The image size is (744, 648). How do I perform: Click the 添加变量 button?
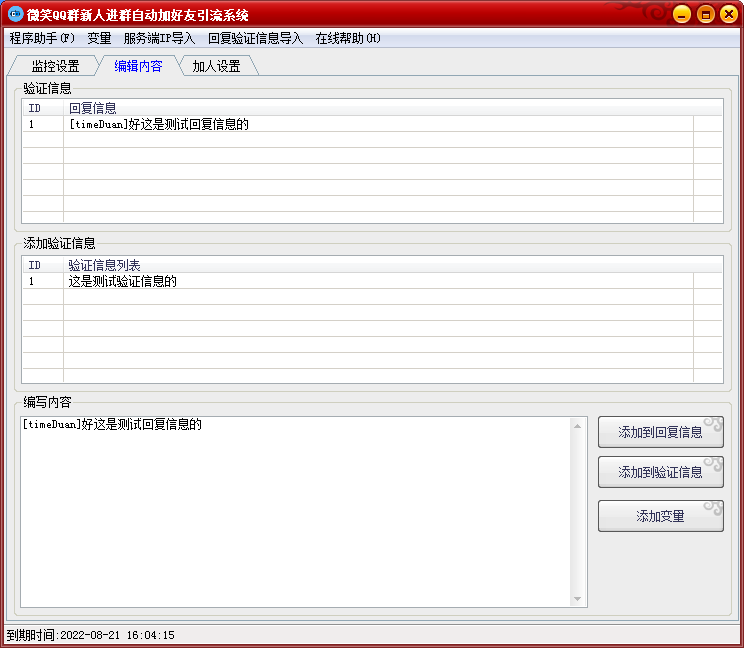click(660, 516)
